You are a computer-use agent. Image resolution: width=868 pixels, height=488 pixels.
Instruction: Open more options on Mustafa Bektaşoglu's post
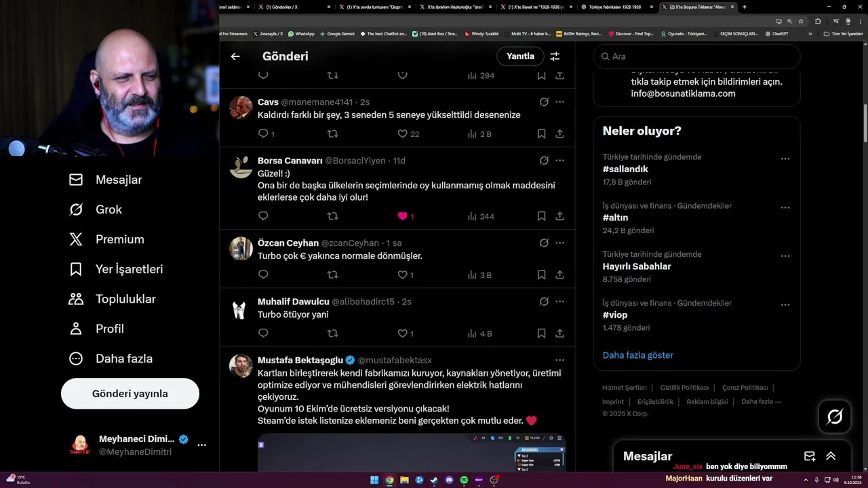point(560,360)
